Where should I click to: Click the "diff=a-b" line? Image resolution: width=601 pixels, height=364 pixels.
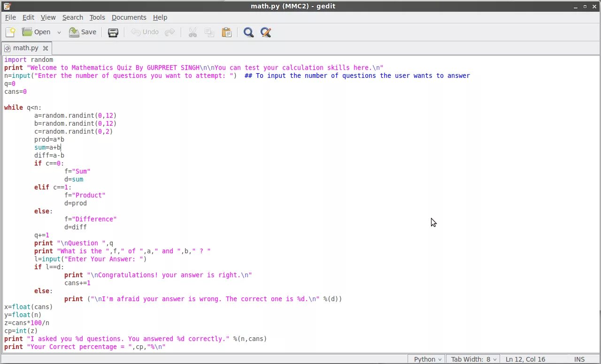tap(49, 155)
